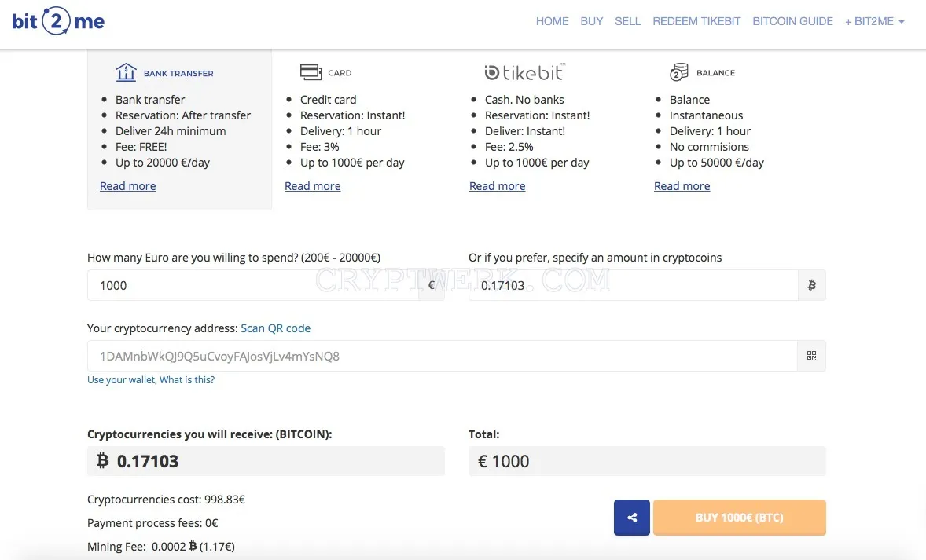Open Read more under Credit card
The width and height of the screenshot is (926, 560).
pyautogui.click(x=312, y=186)
